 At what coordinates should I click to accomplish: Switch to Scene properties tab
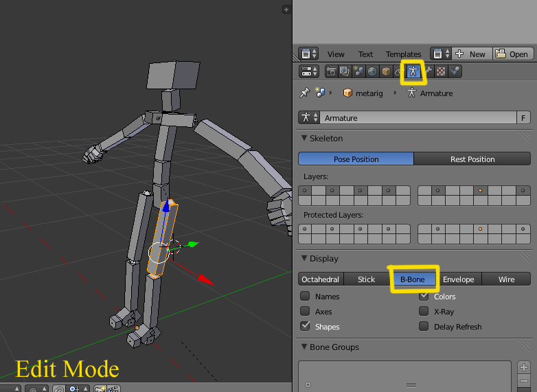pyautogui.click(x=358, y=71)
